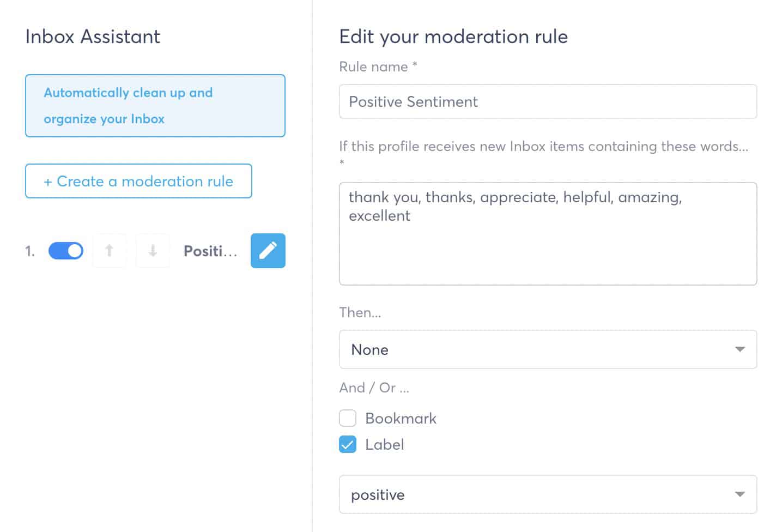Click the Label option text
The width and height of the screenshot is (776, 532).
[x=384, y=444]
